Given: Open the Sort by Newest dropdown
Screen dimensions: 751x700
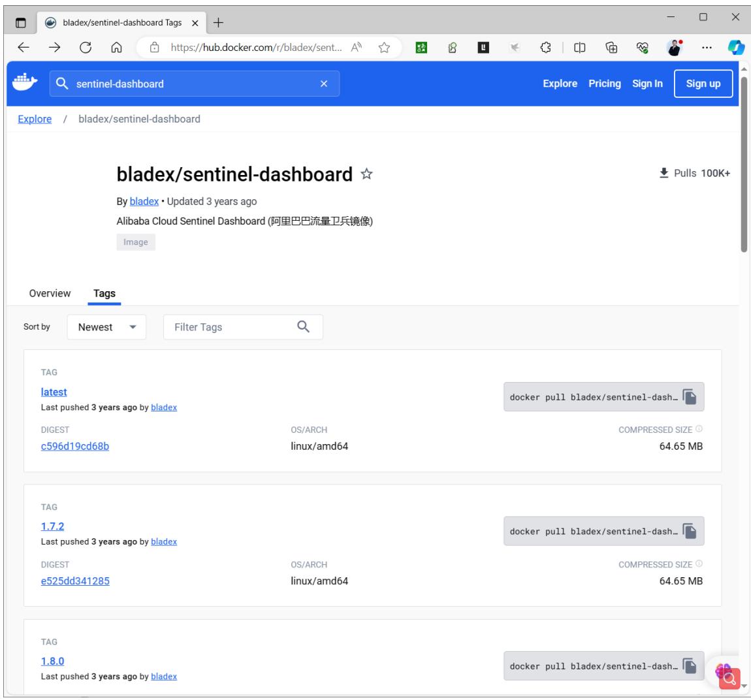Looking at the screenshot, I should 107,327.
